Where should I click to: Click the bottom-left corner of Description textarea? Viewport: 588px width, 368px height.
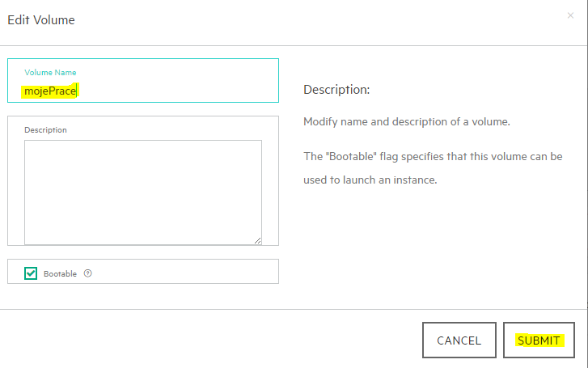tap(27, 243)
